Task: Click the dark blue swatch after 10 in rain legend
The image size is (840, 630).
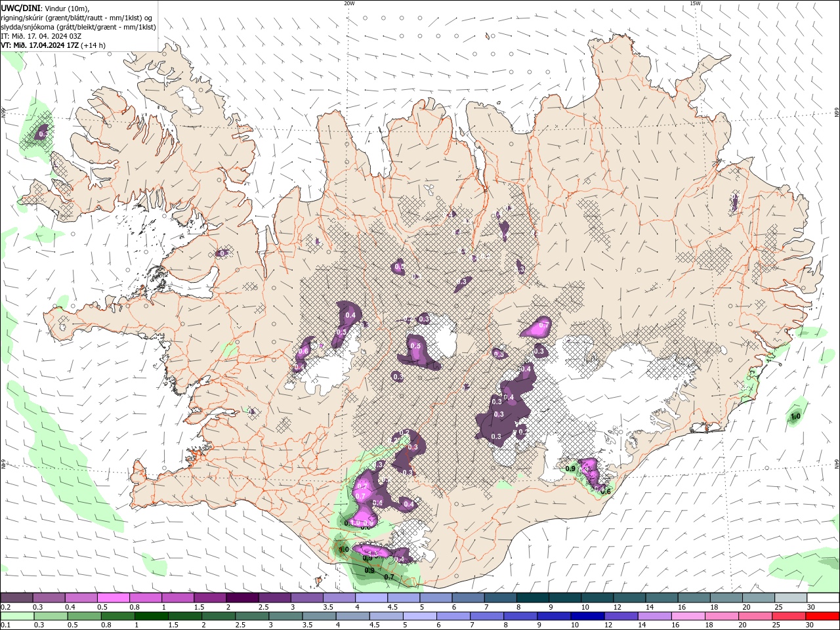Action: 587,616
